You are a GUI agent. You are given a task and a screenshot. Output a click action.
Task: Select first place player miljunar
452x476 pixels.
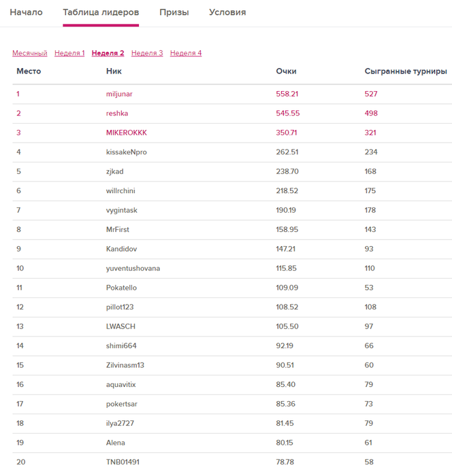118,94
